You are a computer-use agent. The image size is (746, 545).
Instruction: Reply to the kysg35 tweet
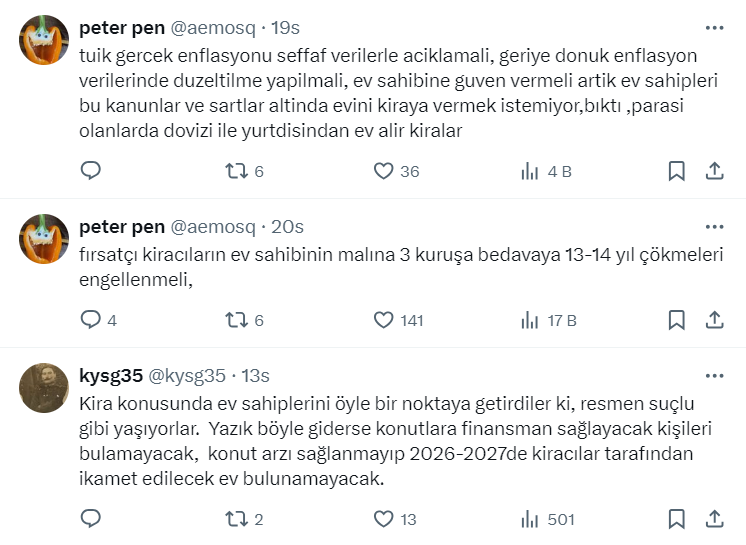(91, 519)
